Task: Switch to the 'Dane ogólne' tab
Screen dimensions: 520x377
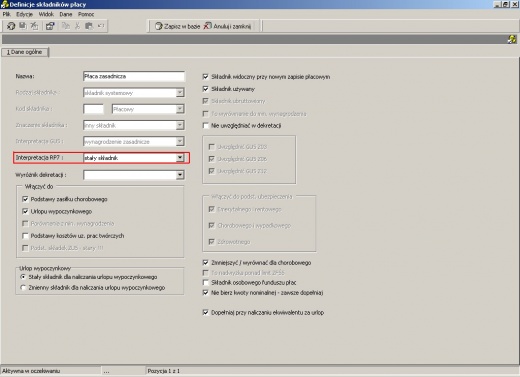Action: (x=25, y=52)
